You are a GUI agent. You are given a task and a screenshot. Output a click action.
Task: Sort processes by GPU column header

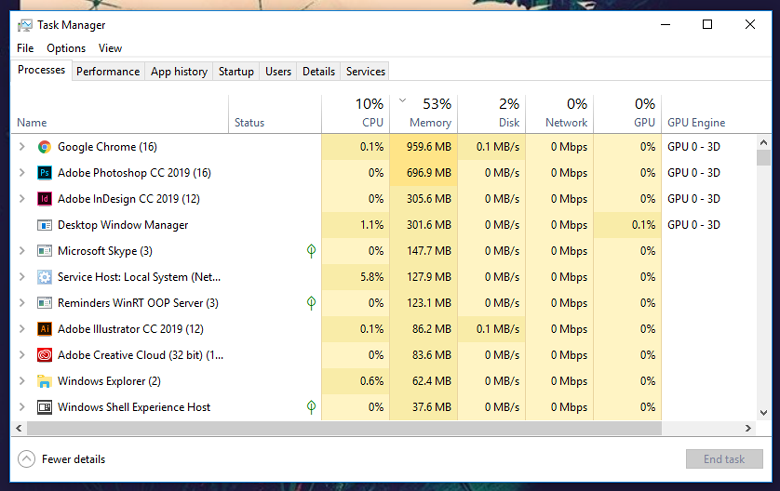pos(627,114)
